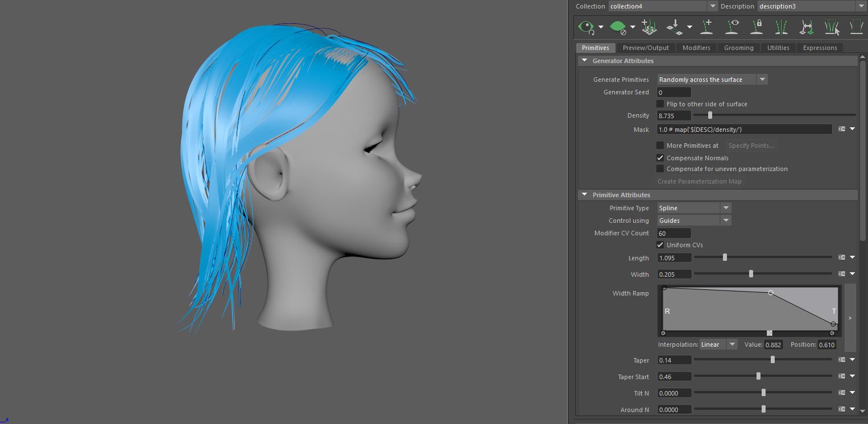Switch to the Modifiers tab
Screen dimensions: 868x424
pos(696,48)
